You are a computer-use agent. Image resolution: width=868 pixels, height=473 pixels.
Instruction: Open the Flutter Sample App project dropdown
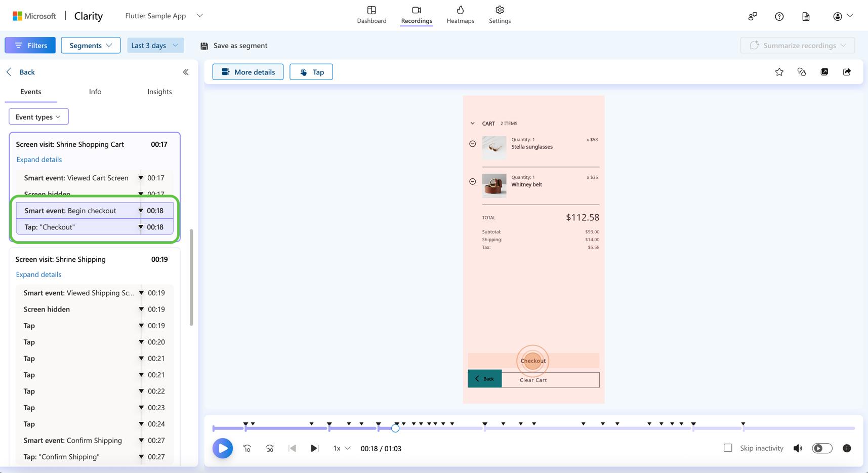coord(164,16)
